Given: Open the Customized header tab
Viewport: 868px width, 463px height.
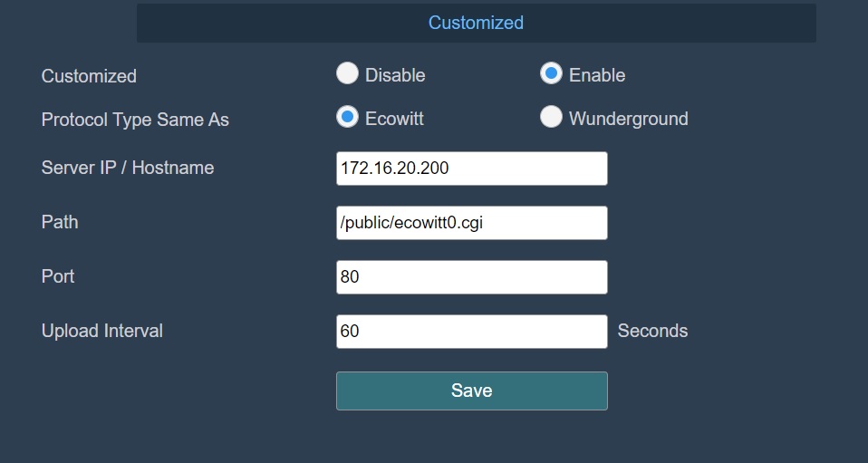Looking at the screenshot, I should [x=476, y=23].
